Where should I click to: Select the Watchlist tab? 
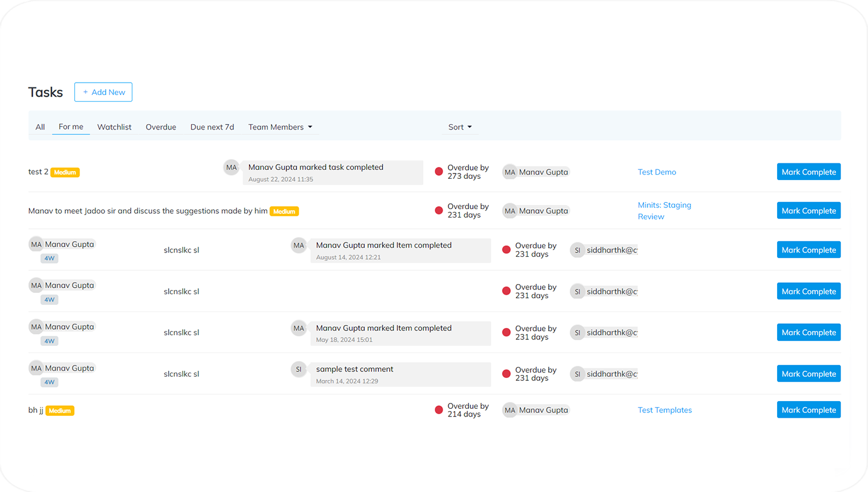[114, 127]
